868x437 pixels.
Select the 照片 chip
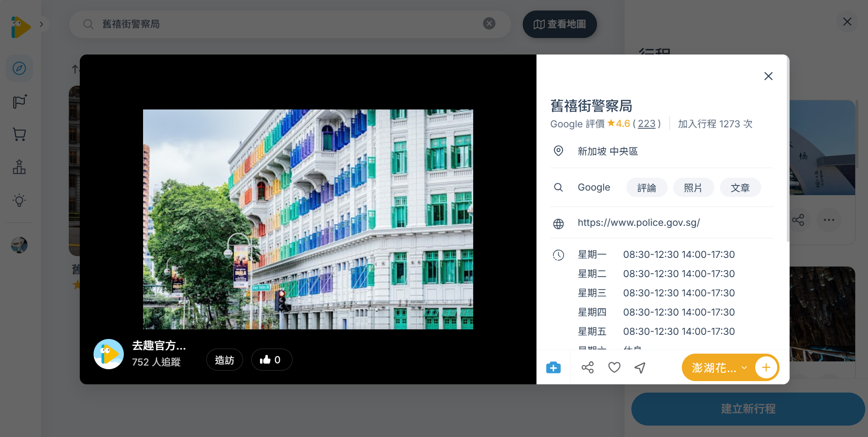(693, 188)
